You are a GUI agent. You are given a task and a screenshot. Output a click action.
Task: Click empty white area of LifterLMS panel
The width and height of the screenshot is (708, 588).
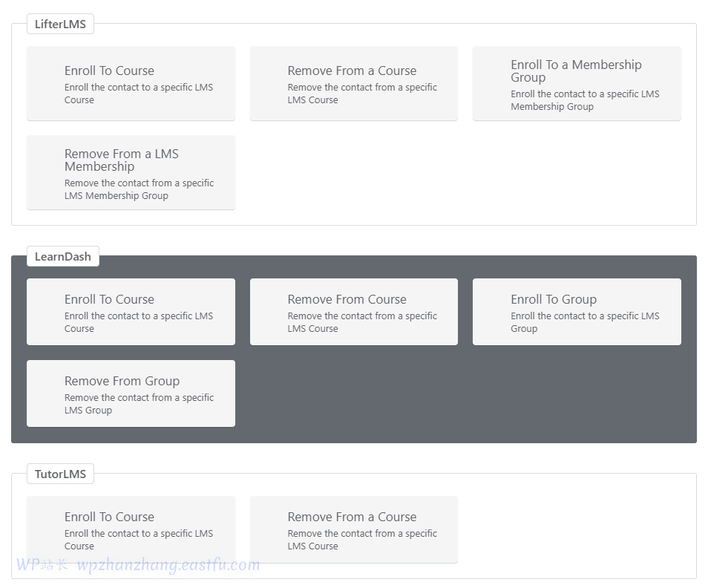click(x=465, y=172)
